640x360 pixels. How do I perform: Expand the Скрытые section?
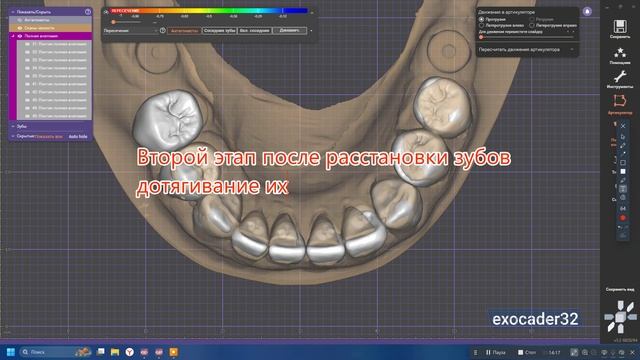point(13,136)
